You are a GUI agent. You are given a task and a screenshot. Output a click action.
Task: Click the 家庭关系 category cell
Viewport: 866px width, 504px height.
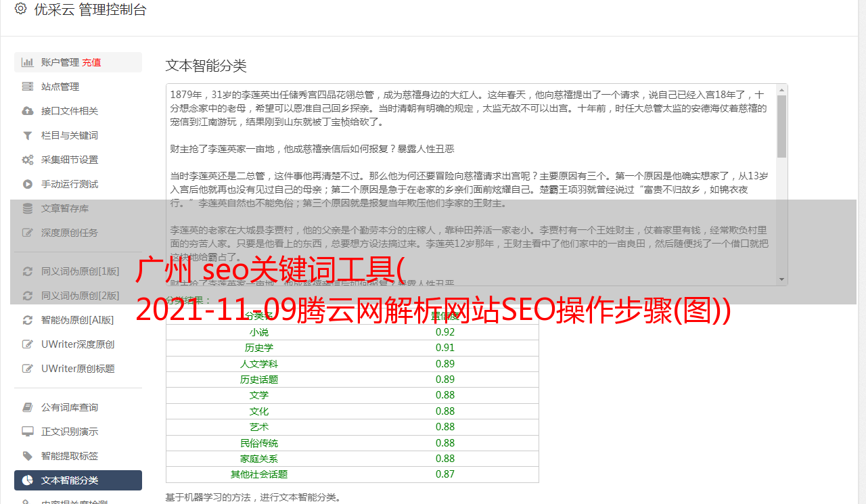point(259,459)
